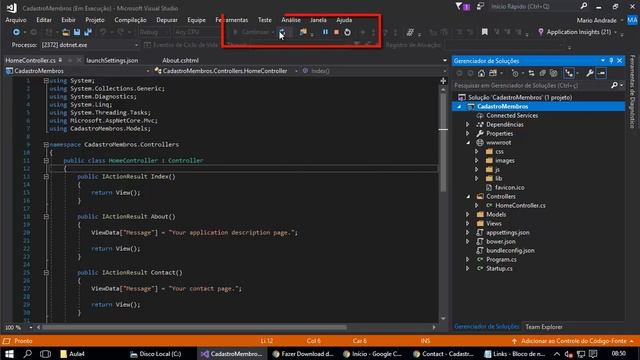The image size is (640, 360).
Task: Collapse the namespace CadastroMembros.Controllers block
Action: tap(46, 144)
